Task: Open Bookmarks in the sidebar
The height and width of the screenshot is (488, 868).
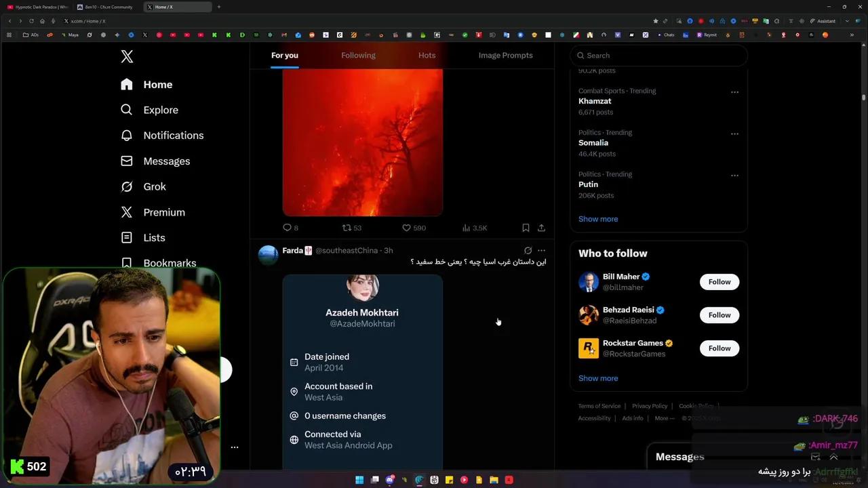Action: 170,263
